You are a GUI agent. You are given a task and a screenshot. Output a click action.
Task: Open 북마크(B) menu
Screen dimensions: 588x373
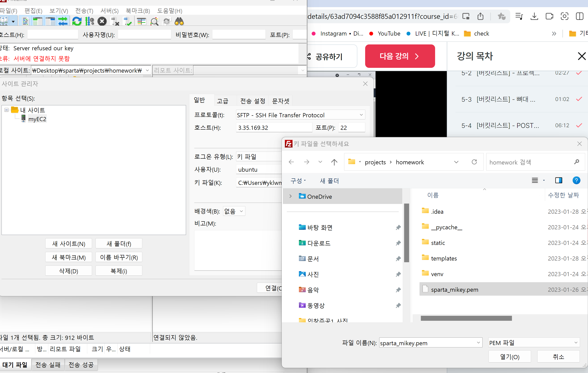click(x=138, y=11)
